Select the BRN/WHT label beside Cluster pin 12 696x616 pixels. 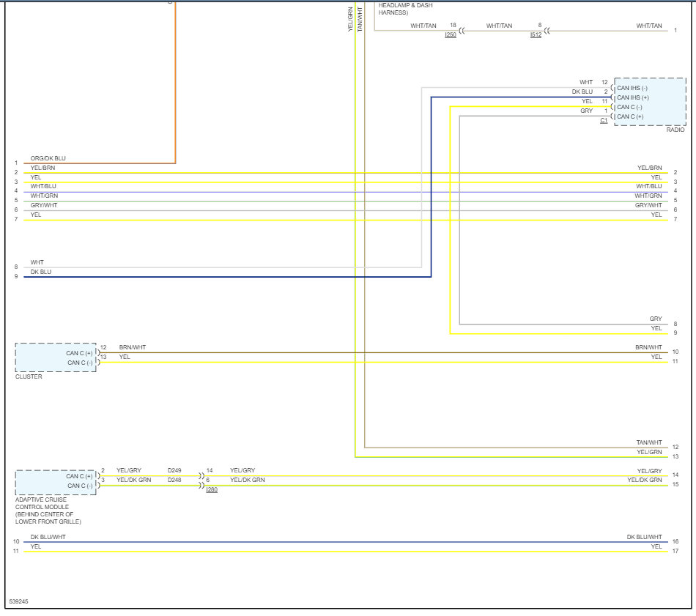[133, 347]
